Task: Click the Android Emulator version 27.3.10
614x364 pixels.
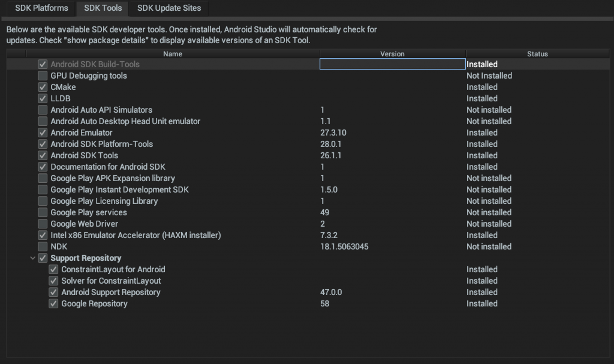Action: coord(333,133)
